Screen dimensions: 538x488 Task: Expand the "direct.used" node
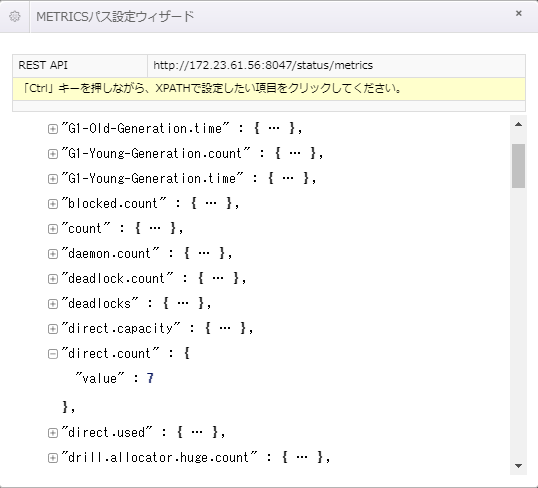(x=52, y=433)
